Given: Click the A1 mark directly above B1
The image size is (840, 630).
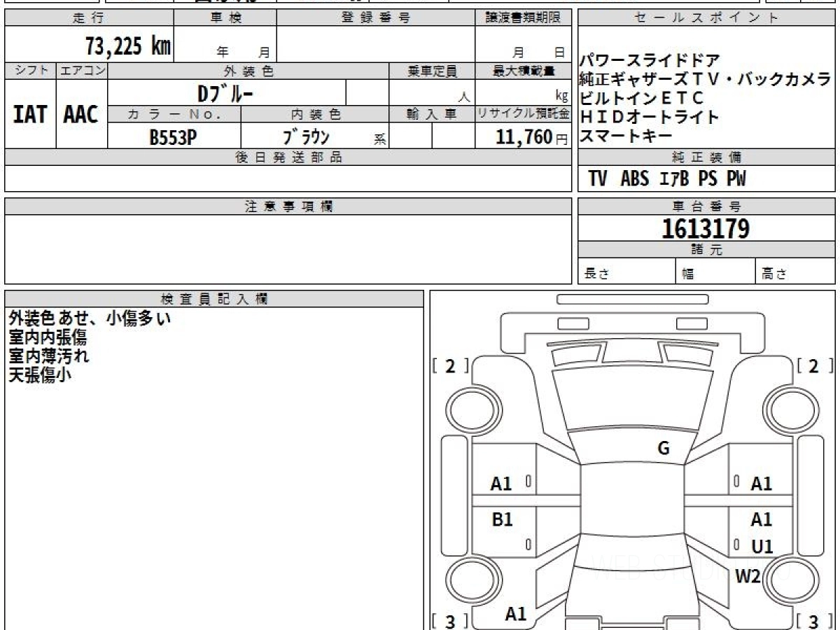Looking at the screenshot, I should click(501, 484).
